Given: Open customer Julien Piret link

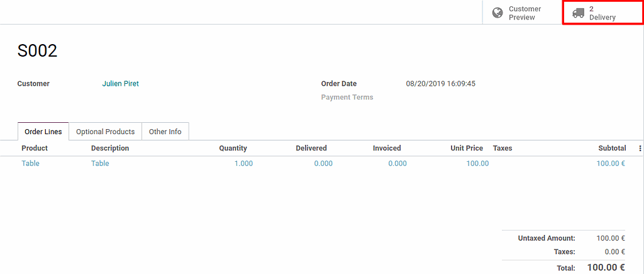Looking at the screenshot, I should (x=121, y=84).
